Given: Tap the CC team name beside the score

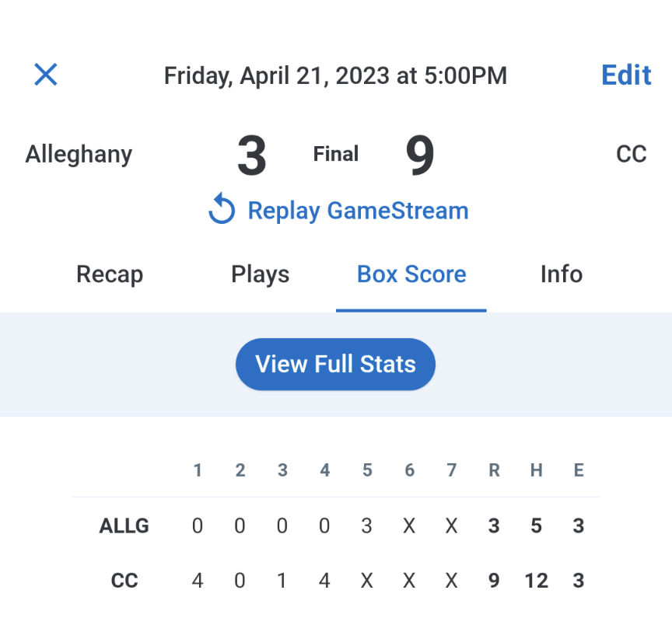Looking at the screenshot, I should tap(631, 154).
